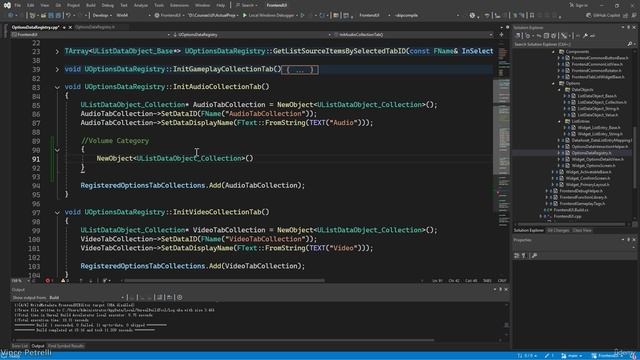Viewport: 640px width, 360px height.
Task: Switch to the Git Changes tab
Action: click(x=558, y=231)
